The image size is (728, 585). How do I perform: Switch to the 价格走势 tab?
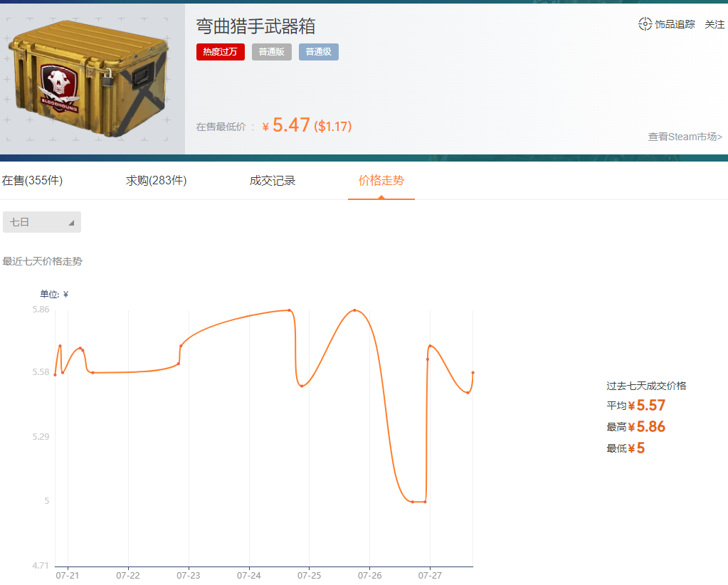click(x=381, y=180)
